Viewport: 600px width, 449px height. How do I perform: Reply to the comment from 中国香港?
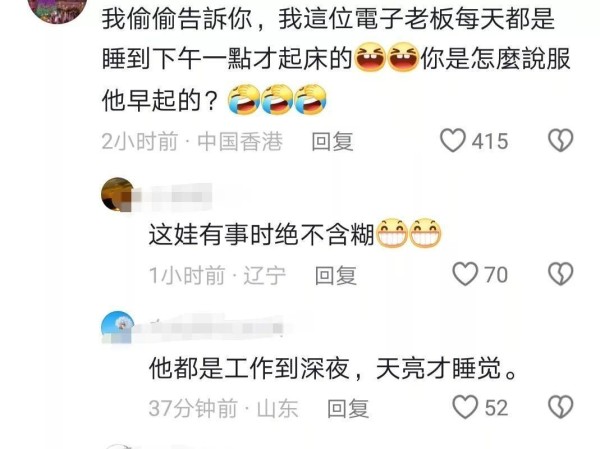(332, 141)
